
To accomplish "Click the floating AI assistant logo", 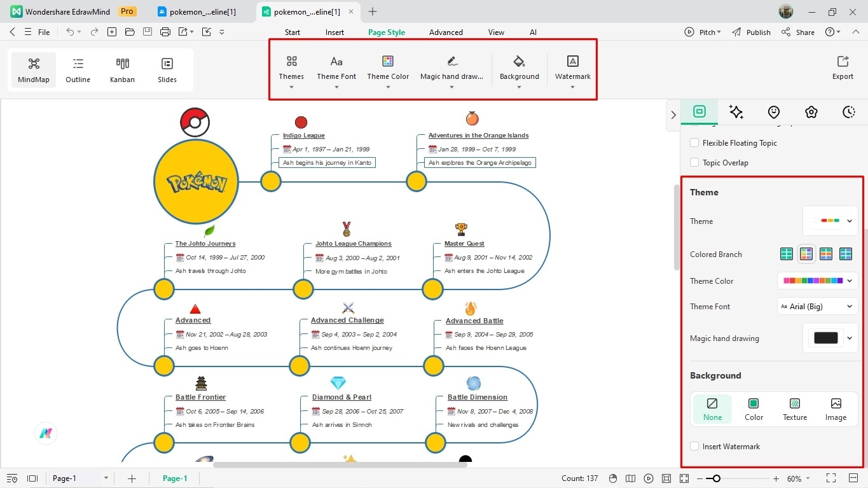I will (x=46, y=433).
